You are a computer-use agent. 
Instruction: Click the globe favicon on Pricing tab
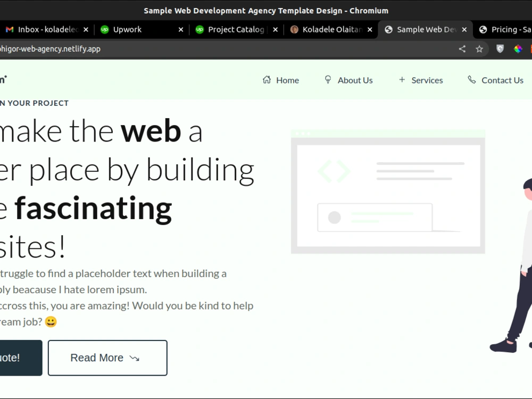483,29
